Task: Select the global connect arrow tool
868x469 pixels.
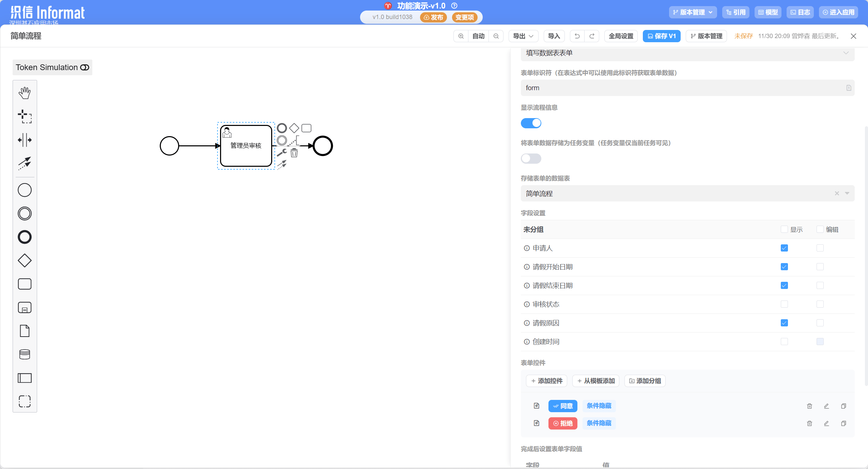Action: tap(25, 163)
